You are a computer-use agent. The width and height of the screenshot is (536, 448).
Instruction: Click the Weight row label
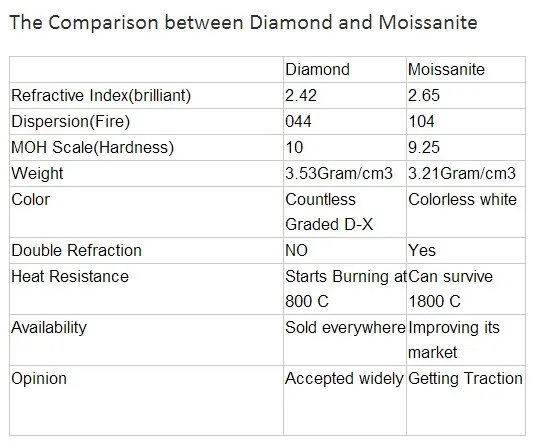37,174
